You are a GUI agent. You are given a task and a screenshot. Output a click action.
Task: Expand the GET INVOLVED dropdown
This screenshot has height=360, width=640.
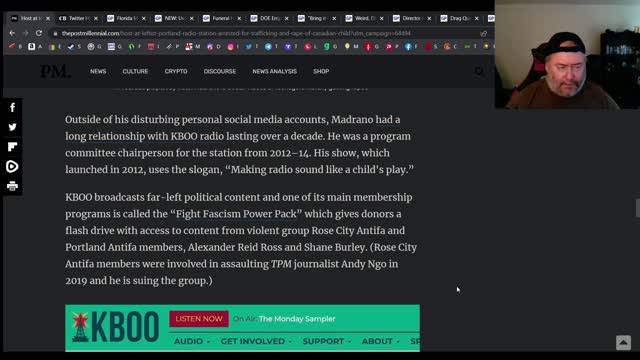click(x=256, y=341)
